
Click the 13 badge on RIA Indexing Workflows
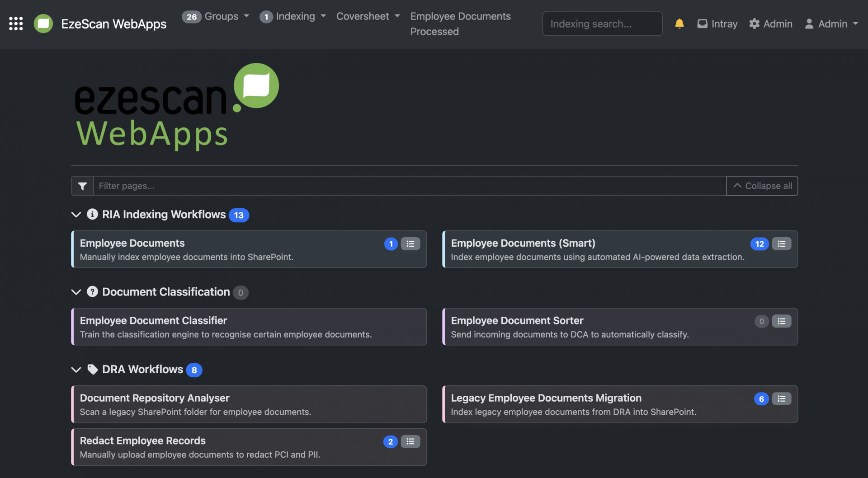click(239, 215)
